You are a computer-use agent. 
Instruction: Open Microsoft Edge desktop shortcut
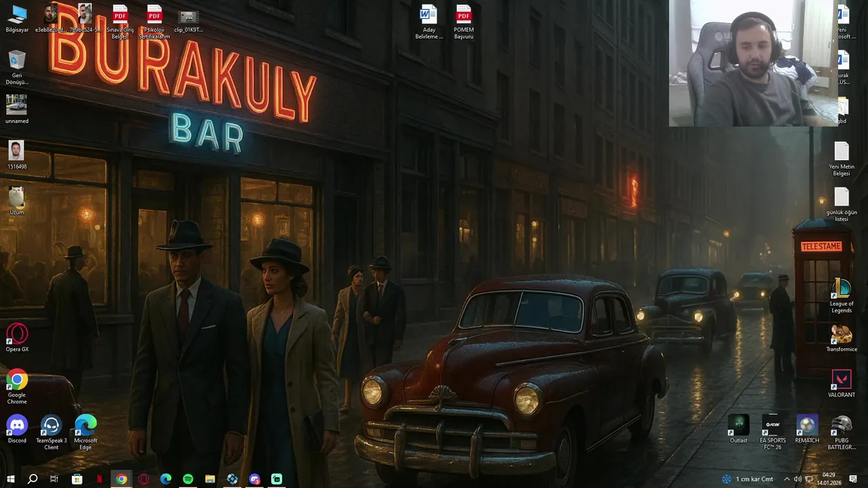(x=85, y=432)
